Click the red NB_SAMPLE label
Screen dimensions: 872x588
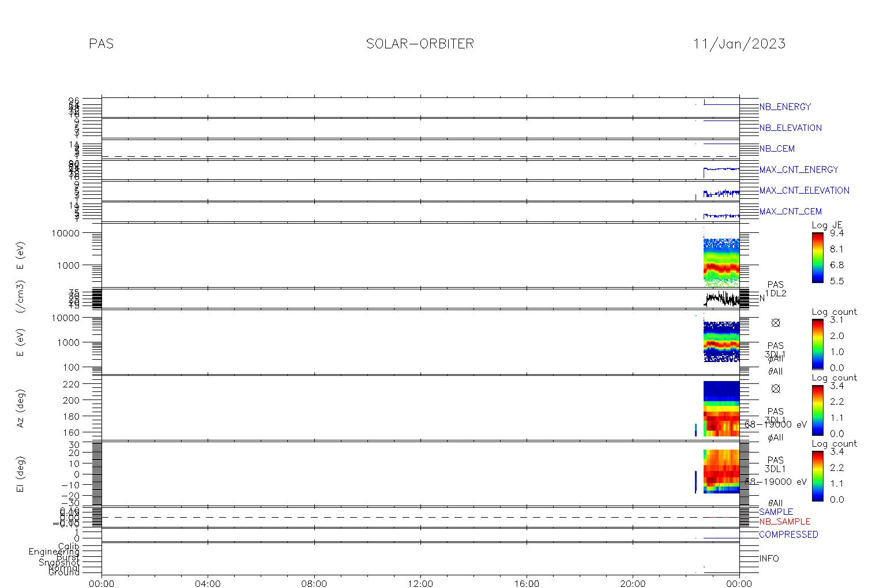784,522
